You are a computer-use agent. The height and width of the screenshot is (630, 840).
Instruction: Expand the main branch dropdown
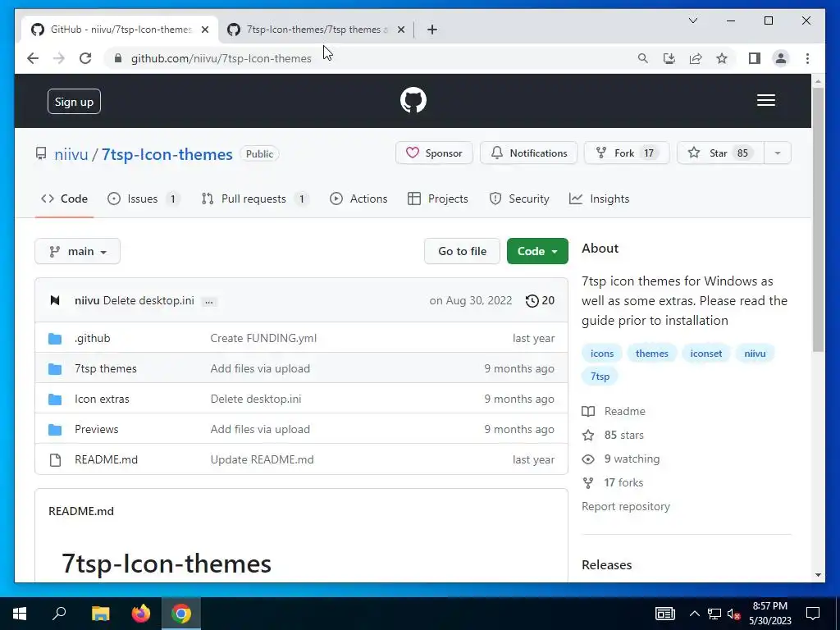(x=78, y=251)
